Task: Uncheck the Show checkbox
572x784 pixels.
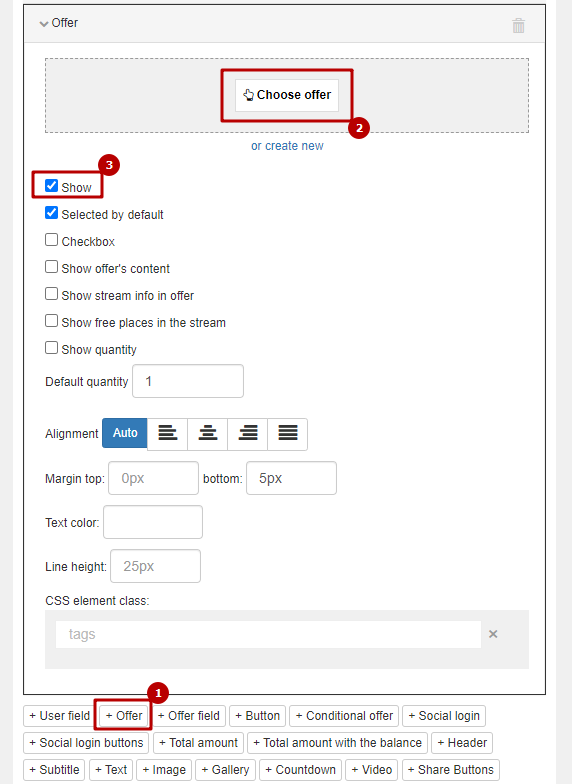Action: click(52, 186)
